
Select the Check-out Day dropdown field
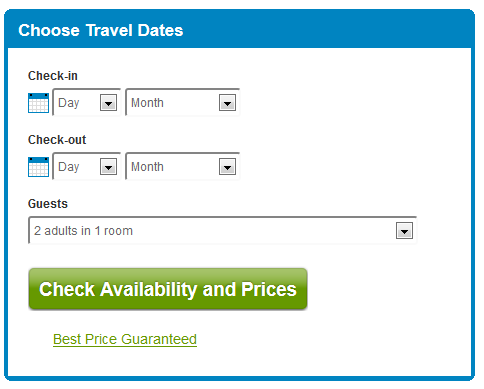86,166
